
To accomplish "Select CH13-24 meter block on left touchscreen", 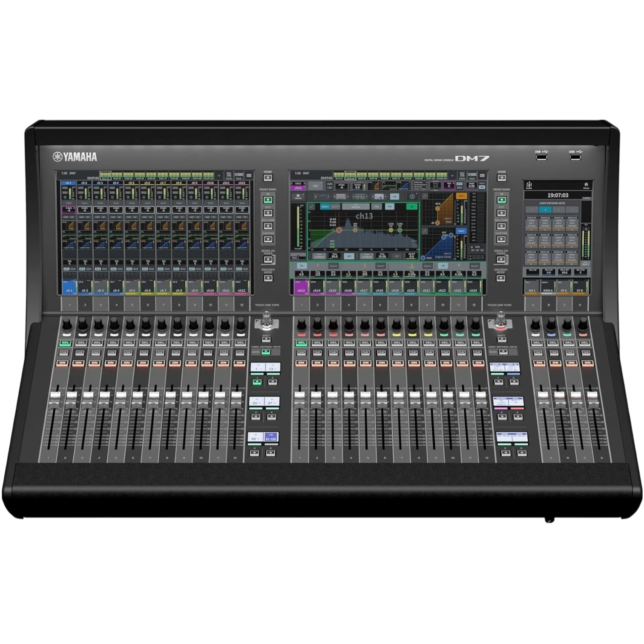I will coord(117,175).
